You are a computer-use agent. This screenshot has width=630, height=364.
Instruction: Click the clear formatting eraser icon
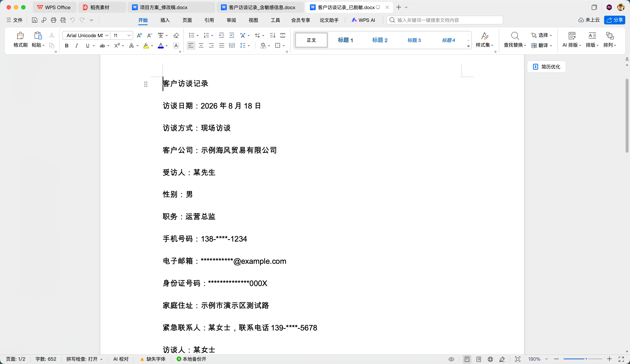(x=176, y=35)
